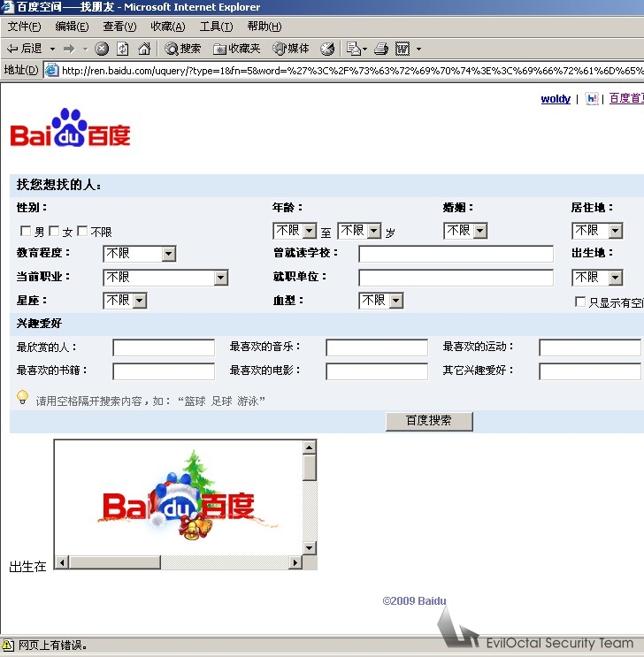
Task: Open the minimum age (年龄) dropdown
Action: [x=295, y=231]
